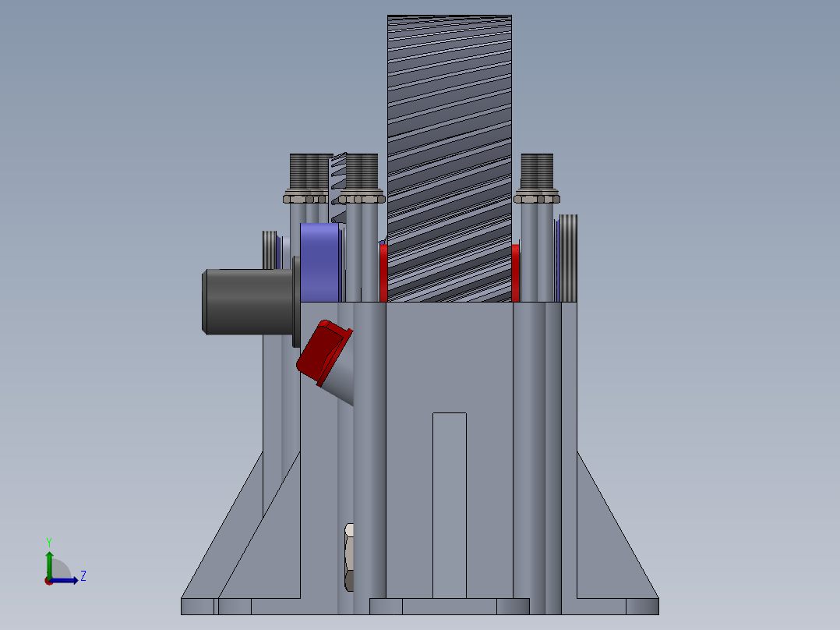
Task: Select the middle threaded fitting above the bearing
Action: click(x=362, y=170)
